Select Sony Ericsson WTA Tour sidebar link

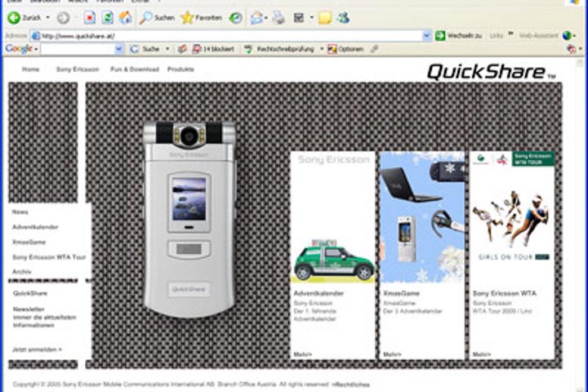[x=49, y=257]
